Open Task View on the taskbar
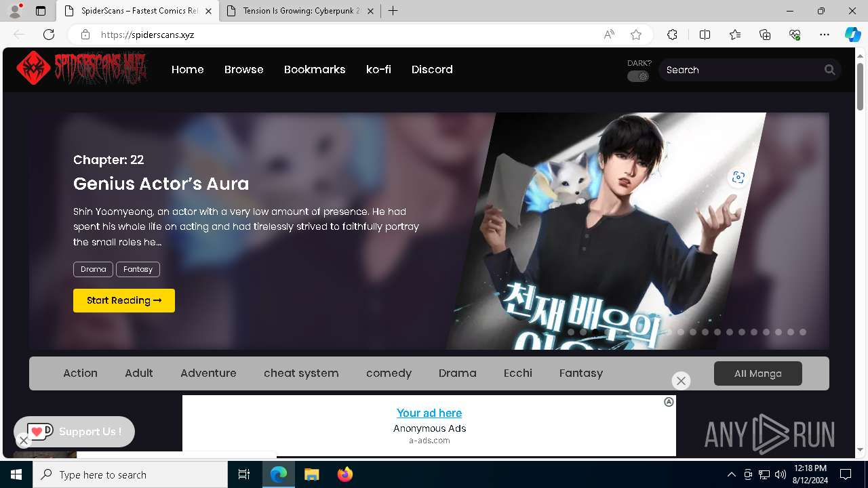The image size is (868, 488). click(244, 474)
